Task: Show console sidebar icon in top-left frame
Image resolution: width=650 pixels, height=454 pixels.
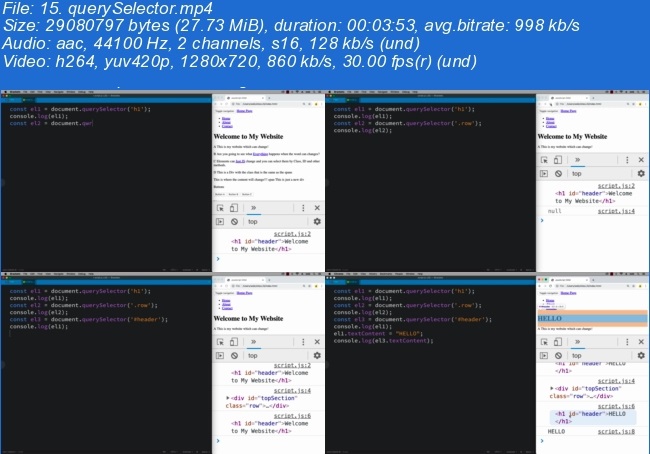Action: [x=220, y=221]
